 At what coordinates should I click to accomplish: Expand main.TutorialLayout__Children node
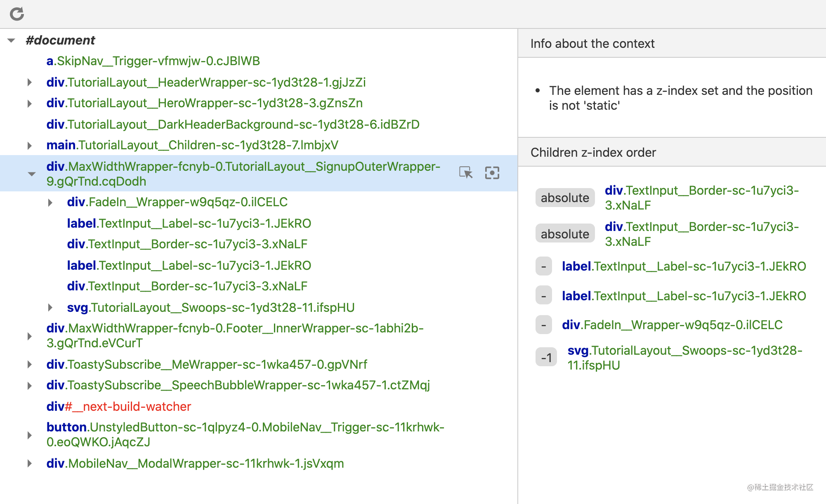[x=30, y=146]
